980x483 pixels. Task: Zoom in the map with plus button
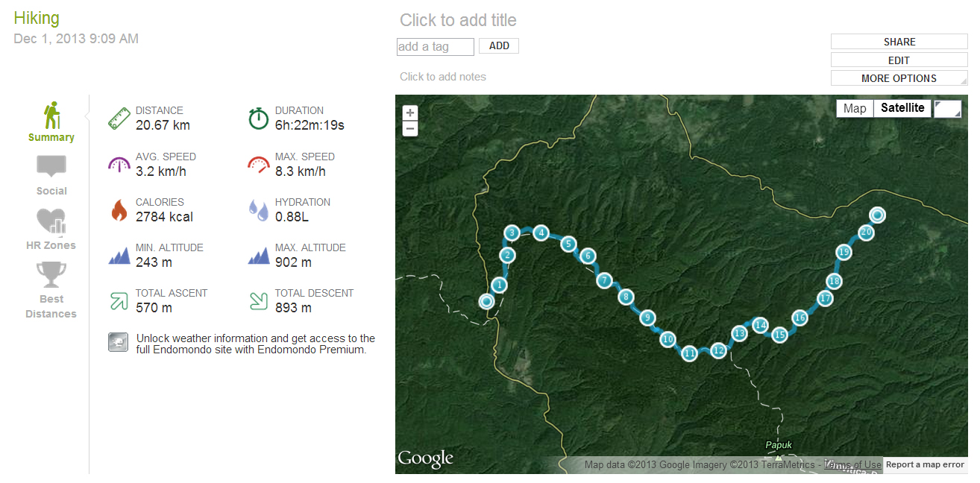tap(410, 113)
